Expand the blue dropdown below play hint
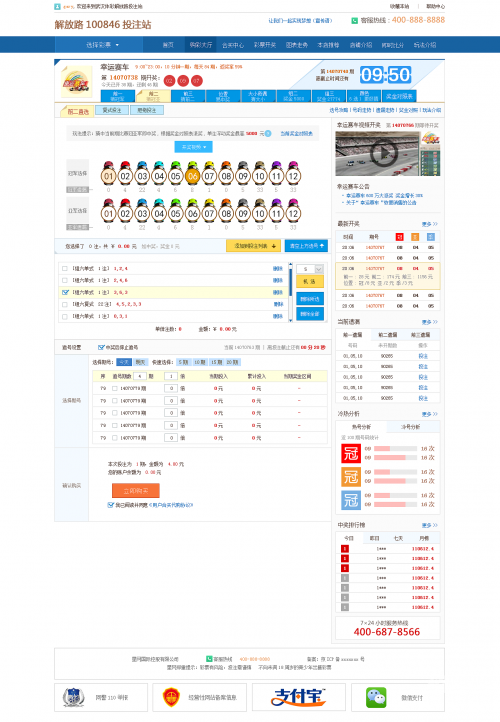 193,147
